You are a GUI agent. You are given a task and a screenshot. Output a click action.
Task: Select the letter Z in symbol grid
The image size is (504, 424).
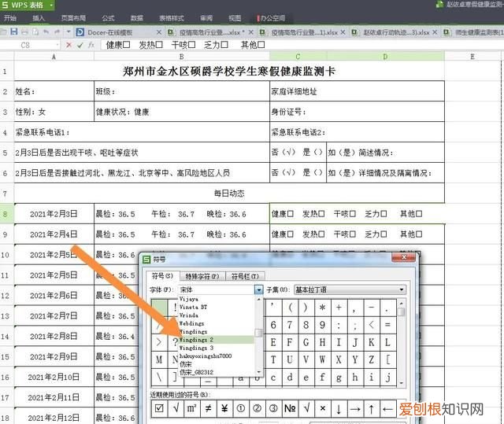point(372,359)
